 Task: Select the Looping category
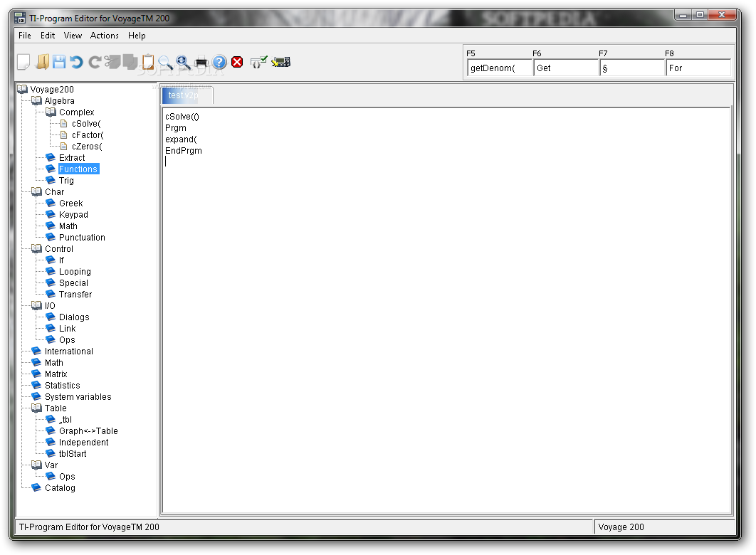(75, 272)
